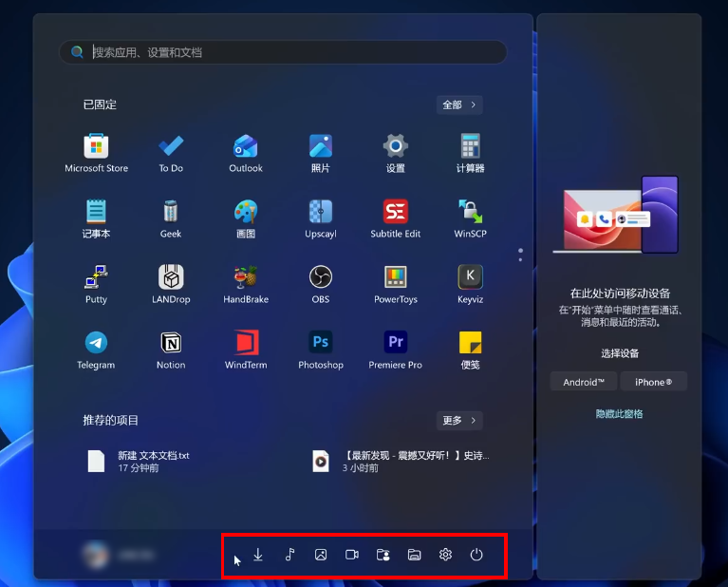This screenshot has height=587, width=728.
Task: Open the personal folder shortcut icon
Action: pos(383,555)
